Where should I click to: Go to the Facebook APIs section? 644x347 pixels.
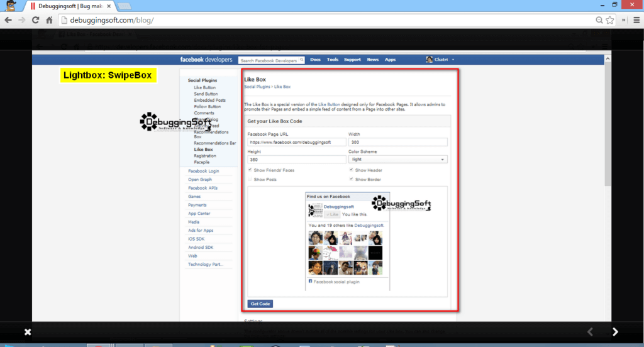(x=203, y=188)
